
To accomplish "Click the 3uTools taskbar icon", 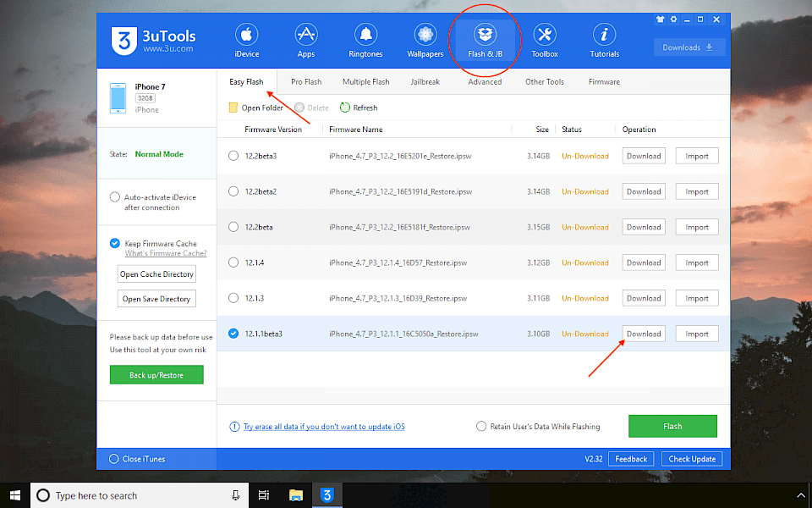I will click(326, 495).
